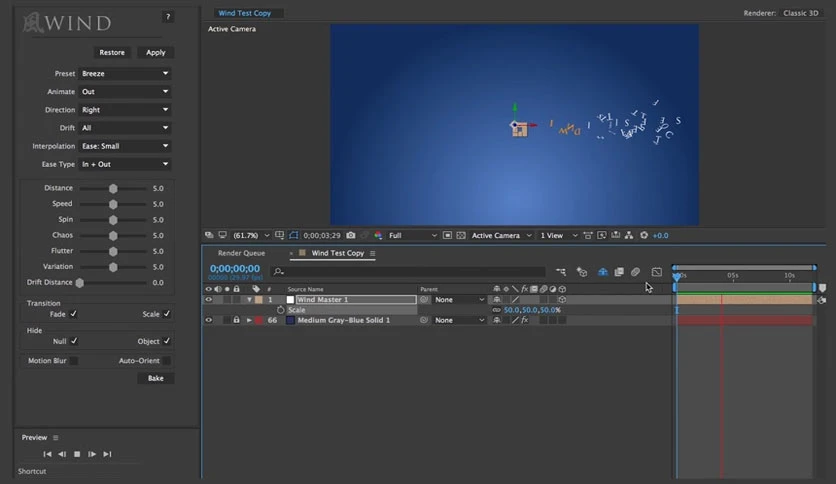836x484 pixels.
Task: Stop playback in the Preview panel
Action: tap(77, 454)
